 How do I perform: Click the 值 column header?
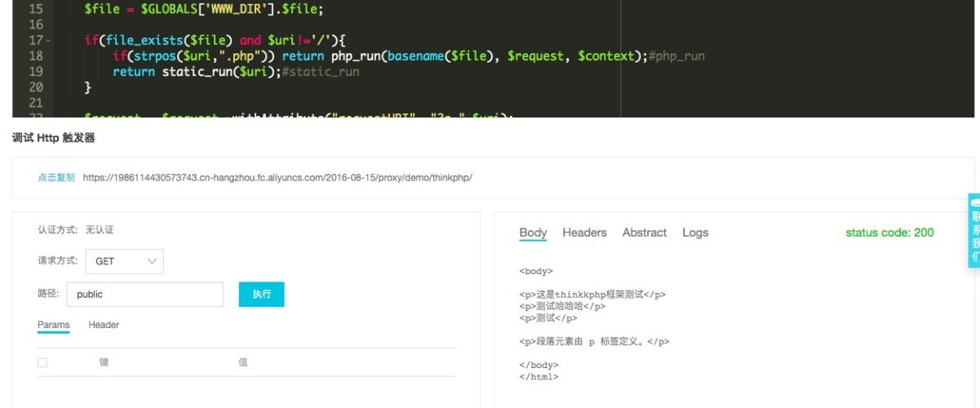click(x=243, y=362)
